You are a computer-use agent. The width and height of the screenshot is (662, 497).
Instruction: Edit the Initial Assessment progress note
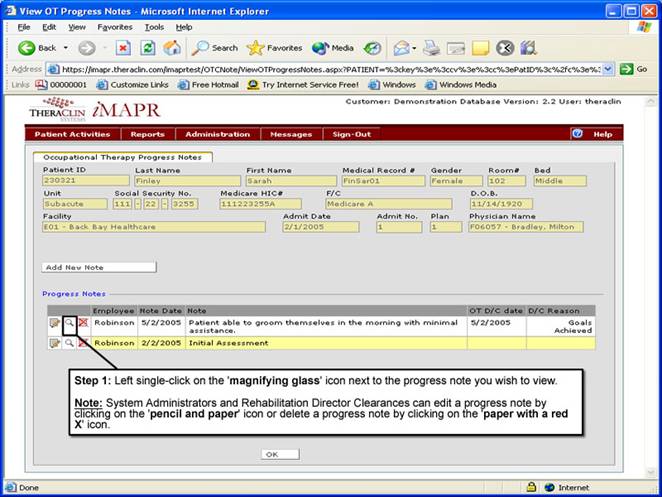54,343
